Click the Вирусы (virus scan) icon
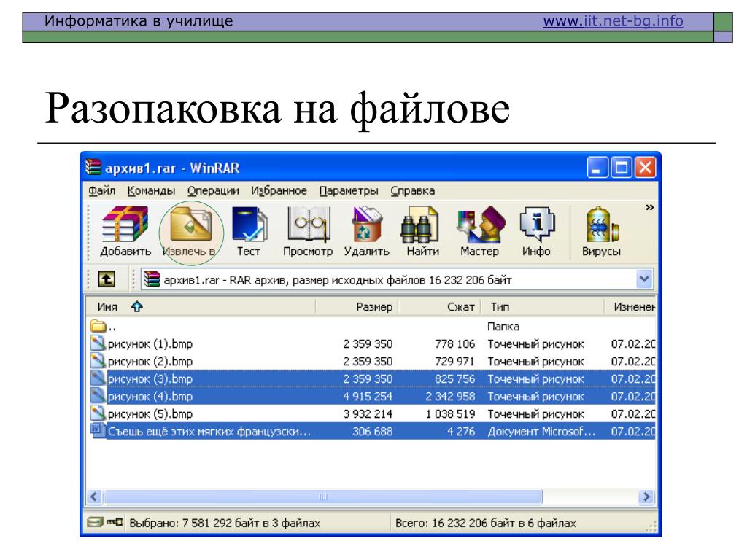The width and height of the screenshot is (747, 560). pos(601,232)
